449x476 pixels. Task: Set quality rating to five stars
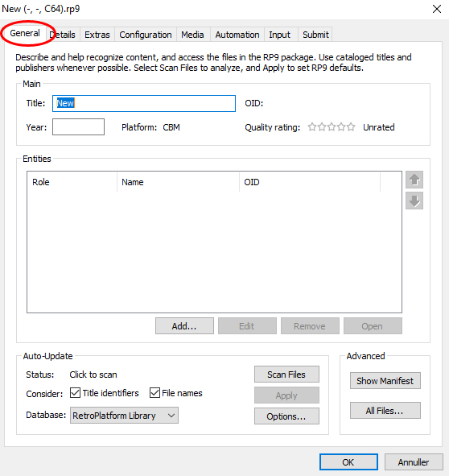coord(351,126)
